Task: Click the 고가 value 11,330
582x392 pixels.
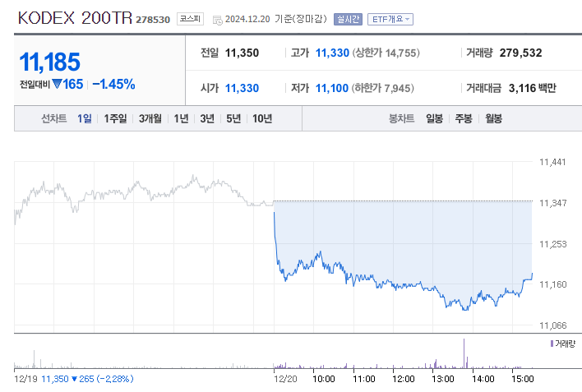Action: click(332, 53)
